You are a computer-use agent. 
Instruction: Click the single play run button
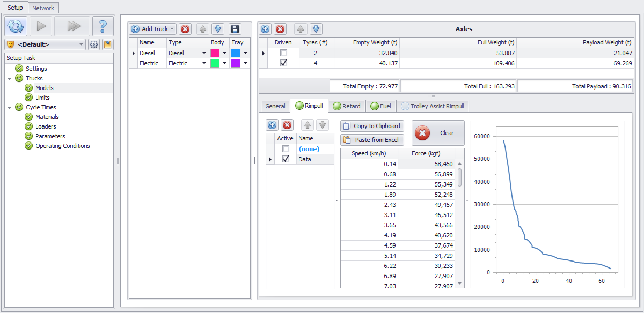coord(41,26)
